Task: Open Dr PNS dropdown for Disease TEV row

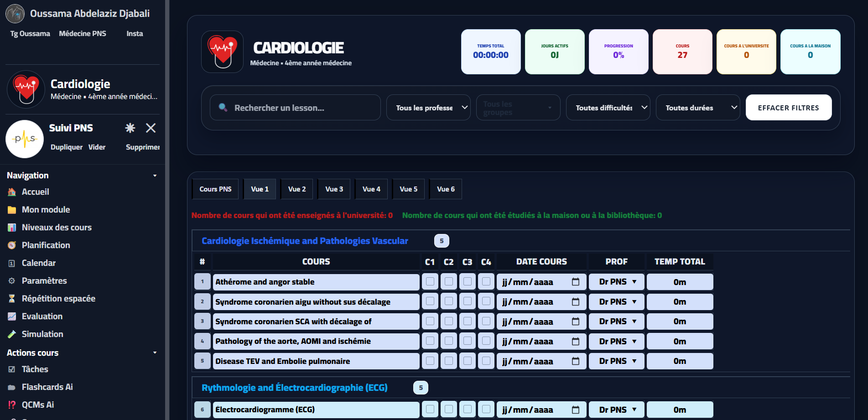Action: 617,361
